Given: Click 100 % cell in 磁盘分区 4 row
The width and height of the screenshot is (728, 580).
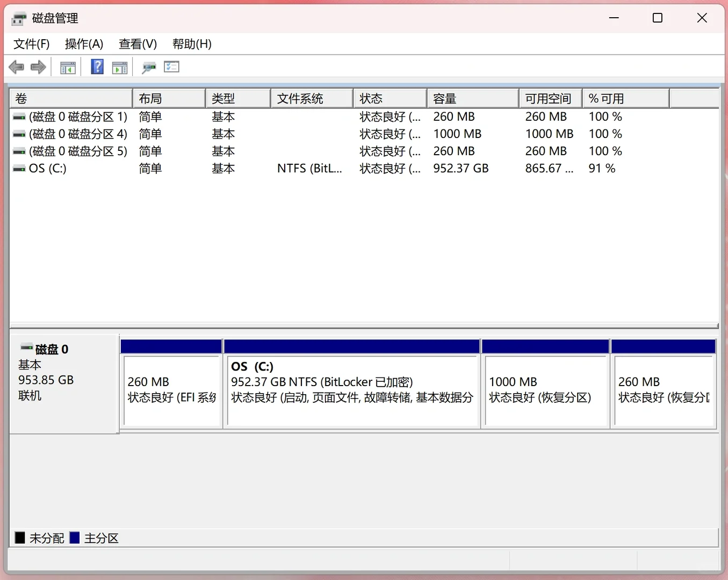Looking at the screenshot, I should [x=605, y=134].
